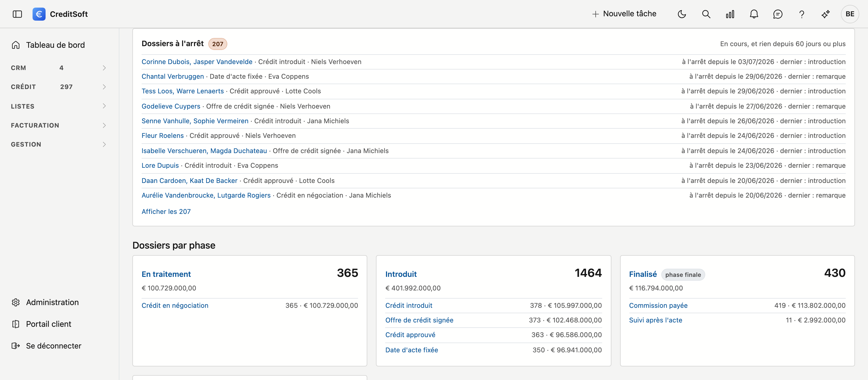Screen dimensions: 868x380
Task: Open Fleur Roelens dossier
Action: (162, 135)
